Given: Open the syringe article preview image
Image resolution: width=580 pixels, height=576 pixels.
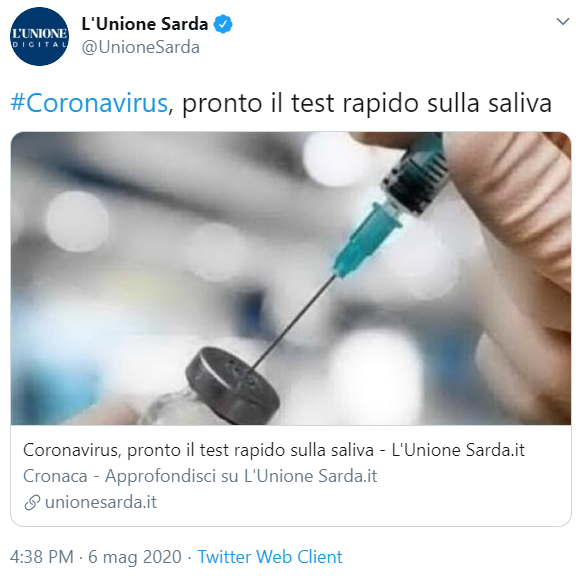Looking at the screenshot, I should pos(291,278).
